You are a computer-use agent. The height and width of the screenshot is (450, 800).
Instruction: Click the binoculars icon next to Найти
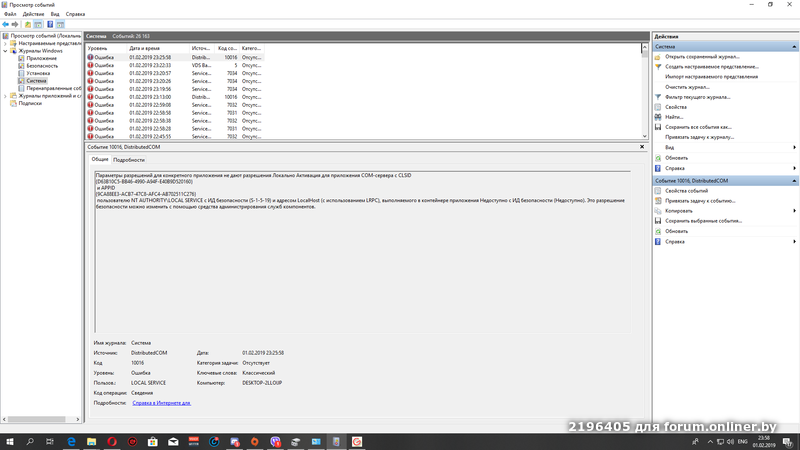click(x=658, y=117)
